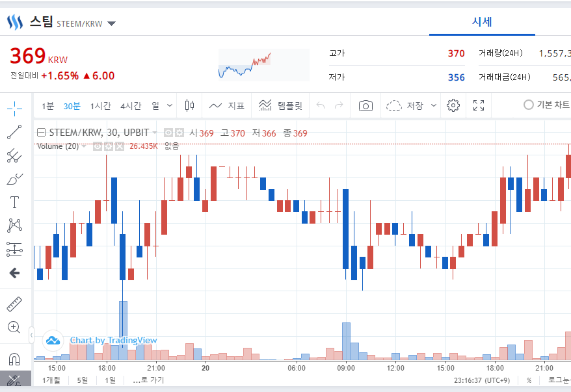Collapse the drawing toolbar side handle
Screen dimensions: 571x392
[31, 335]
